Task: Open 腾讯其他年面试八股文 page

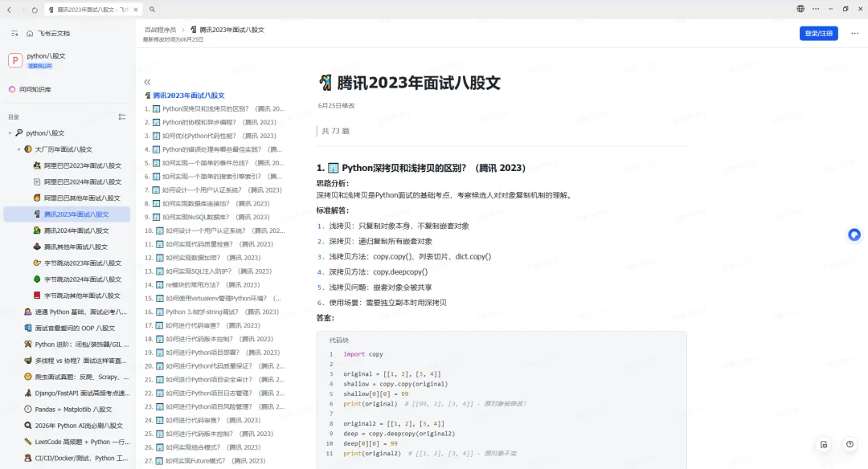Action: pos(77,247)
